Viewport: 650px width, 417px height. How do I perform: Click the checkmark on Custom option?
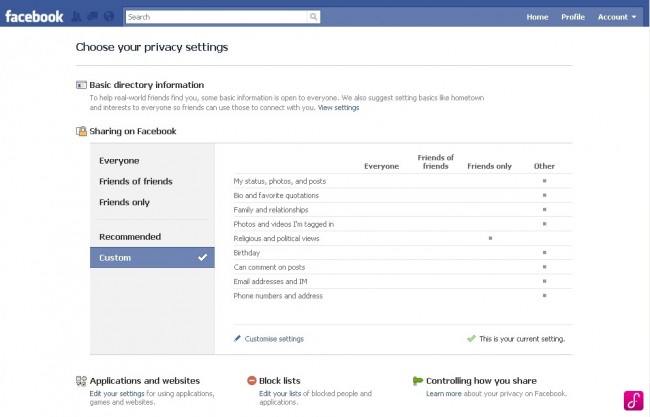[x=202, y=257]
